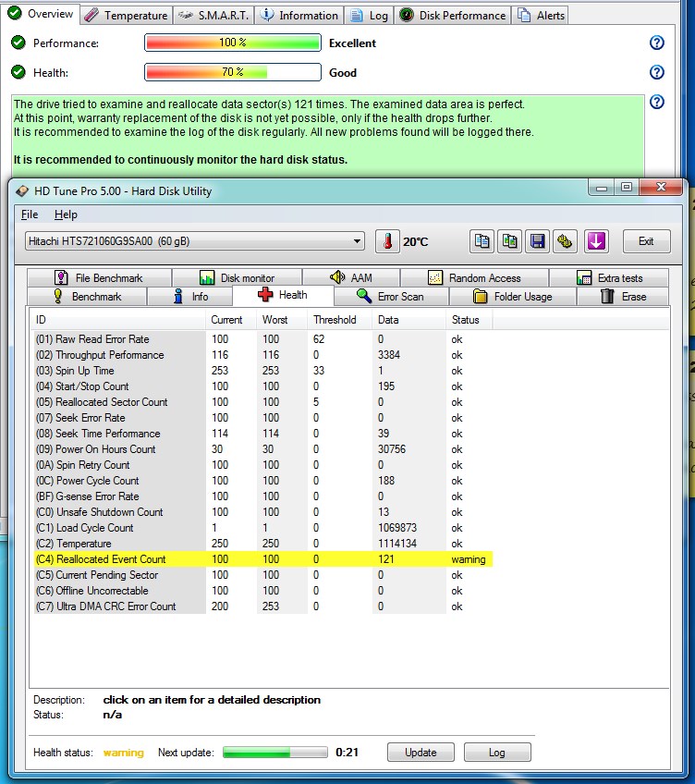Select the (C0) Unsafe Shutdown Count row
This screenshot has width=695, height=784.
click(x=263, y=512)
